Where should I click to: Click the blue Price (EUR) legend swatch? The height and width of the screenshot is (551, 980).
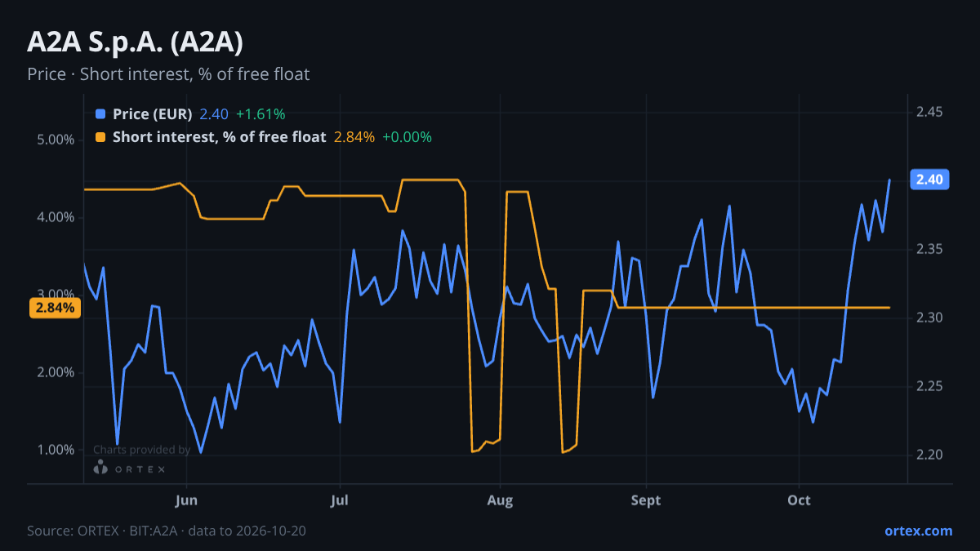100,114
